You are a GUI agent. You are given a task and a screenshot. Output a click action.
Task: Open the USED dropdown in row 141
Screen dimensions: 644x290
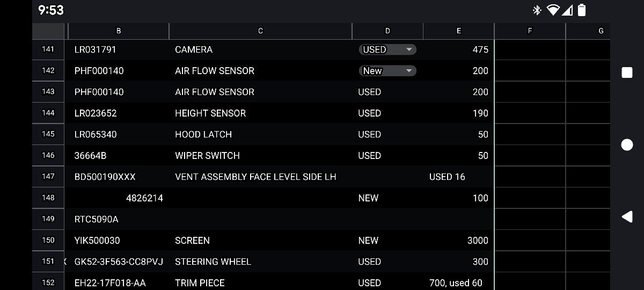click(387, 49)
